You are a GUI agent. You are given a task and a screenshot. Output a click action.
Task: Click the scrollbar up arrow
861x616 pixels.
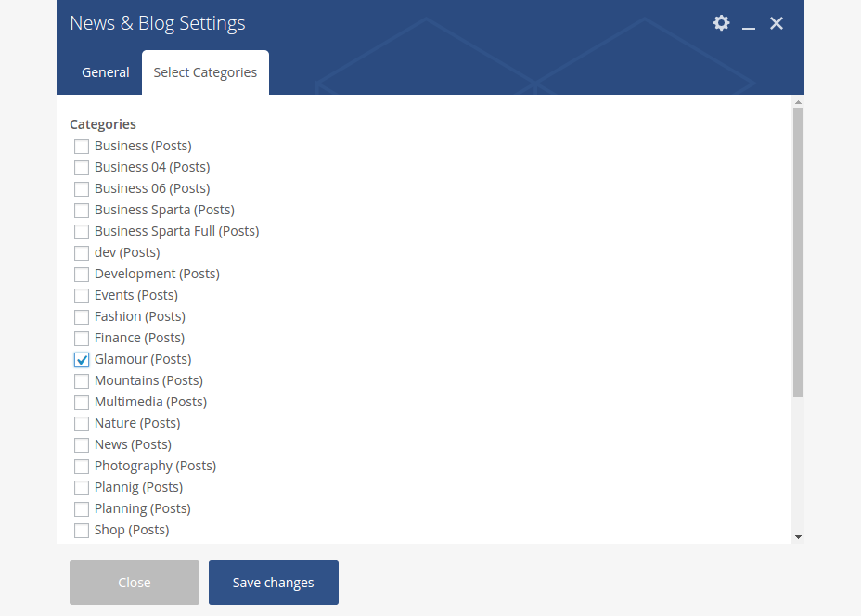(798, 101)
